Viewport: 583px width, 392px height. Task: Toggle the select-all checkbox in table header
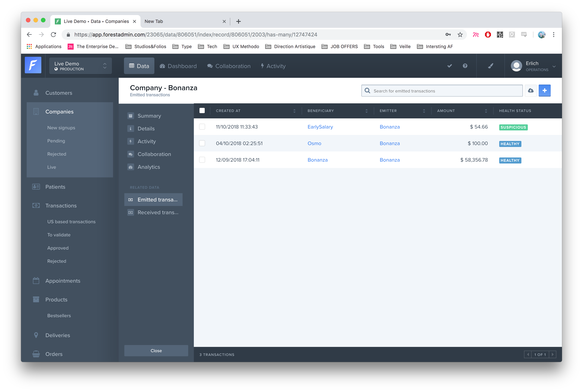(202, 111)
